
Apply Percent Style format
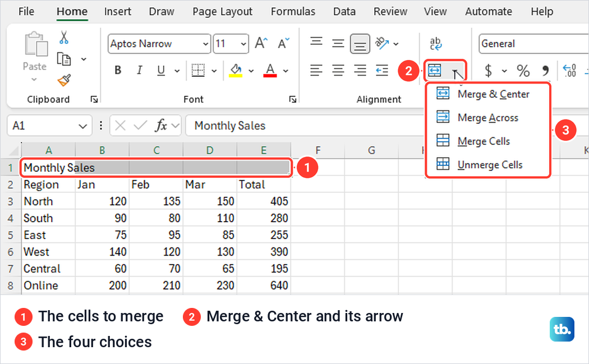[523, 70]
